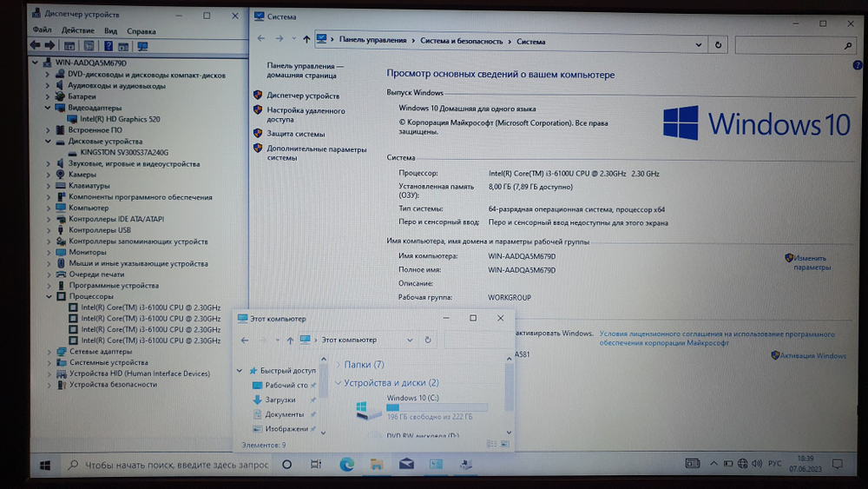Open Настройка удаленного доступа link

[306, 115]
